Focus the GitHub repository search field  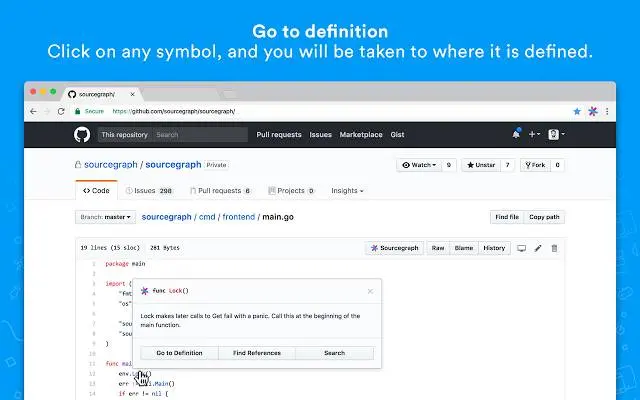click(x=200, y=135)
